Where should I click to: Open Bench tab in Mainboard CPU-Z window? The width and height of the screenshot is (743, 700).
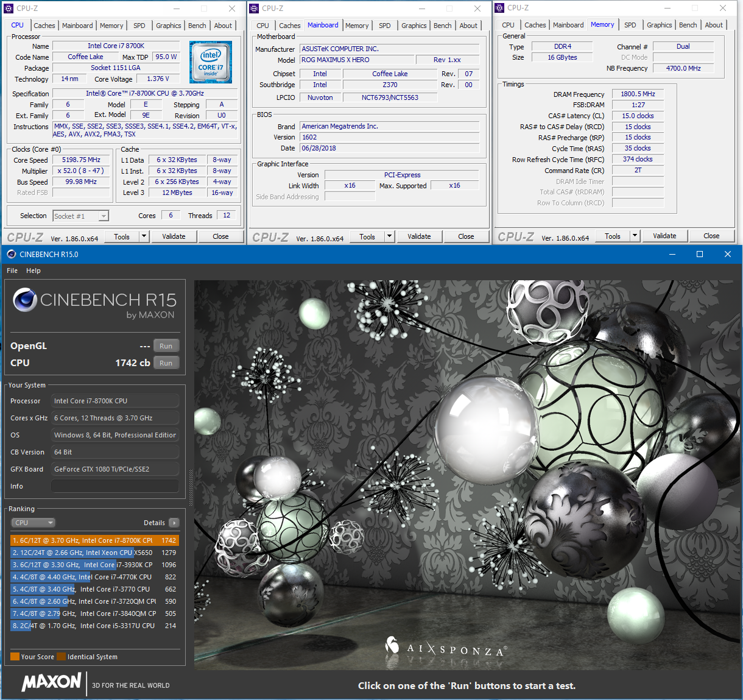point(443,26)
